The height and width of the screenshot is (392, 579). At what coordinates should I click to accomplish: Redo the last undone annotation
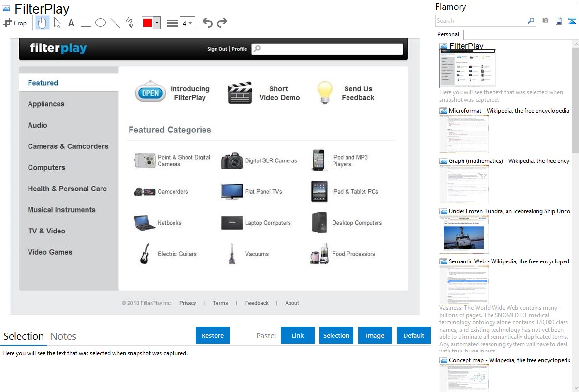[x=222, y=23]
